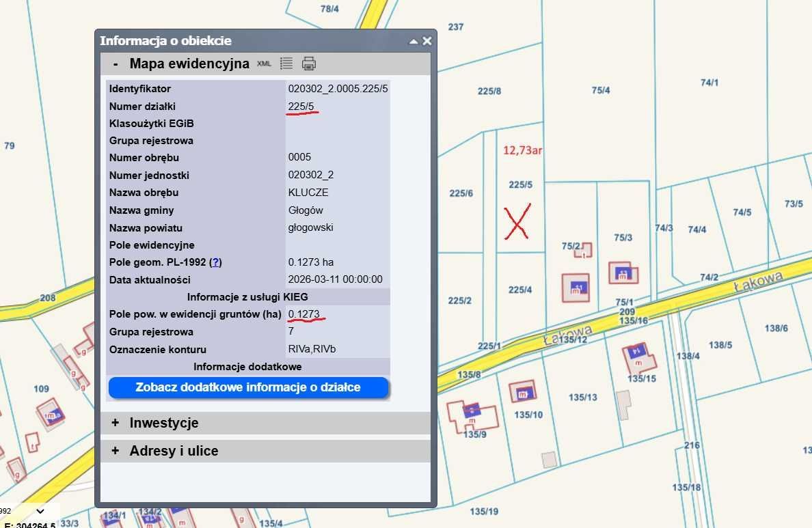Open the help link next to Pole geom. PL-1992
Screen dimensions: 812x528
(215, 262)
